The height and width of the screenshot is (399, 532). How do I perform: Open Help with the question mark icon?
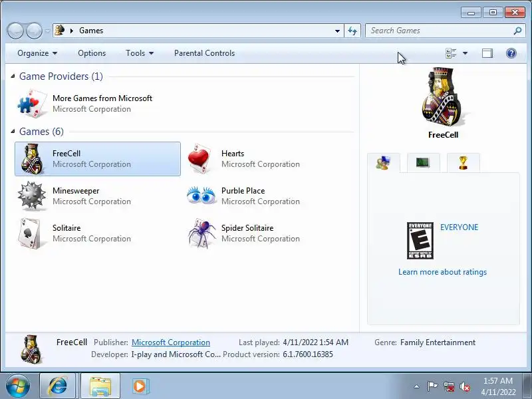point(511,53)
